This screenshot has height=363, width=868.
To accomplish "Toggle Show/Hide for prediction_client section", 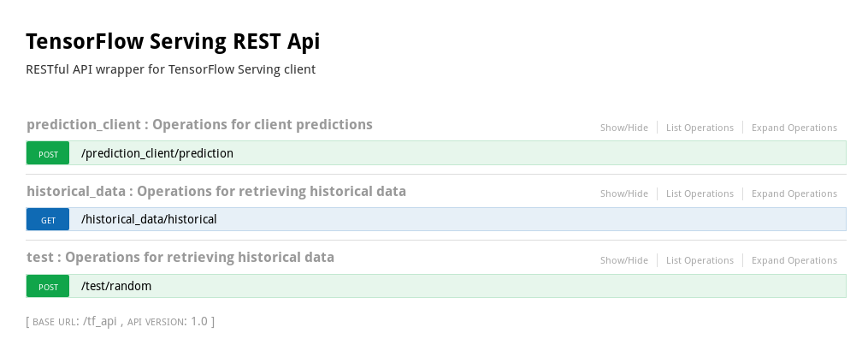I will (624, 128).
